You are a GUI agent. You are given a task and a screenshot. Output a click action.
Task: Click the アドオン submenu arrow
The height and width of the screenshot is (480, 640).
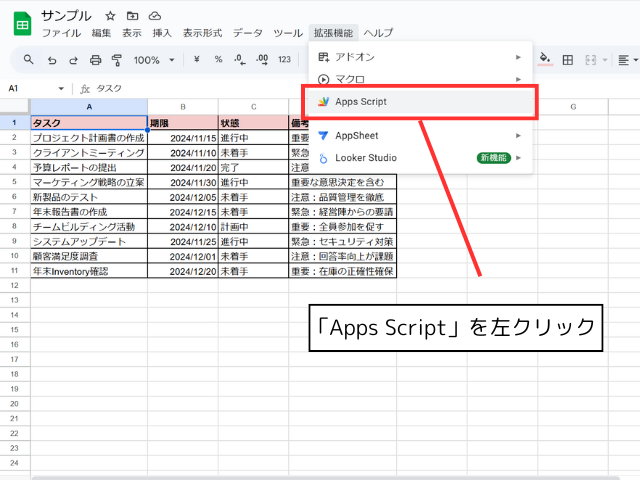tap(518, 57)
